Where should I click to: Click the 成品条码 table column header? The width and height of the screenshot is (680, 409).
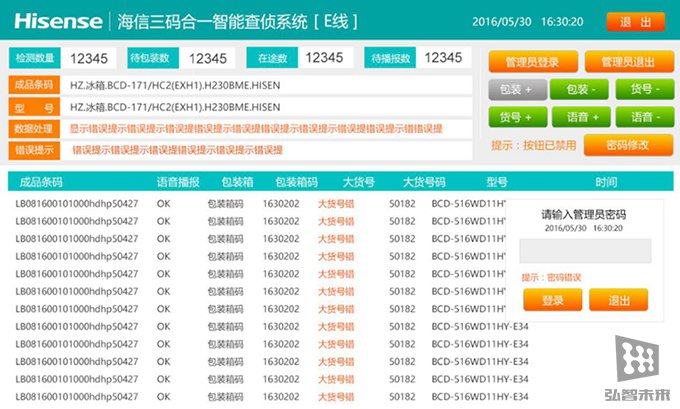pyautogui.click(x=41, y=182)
